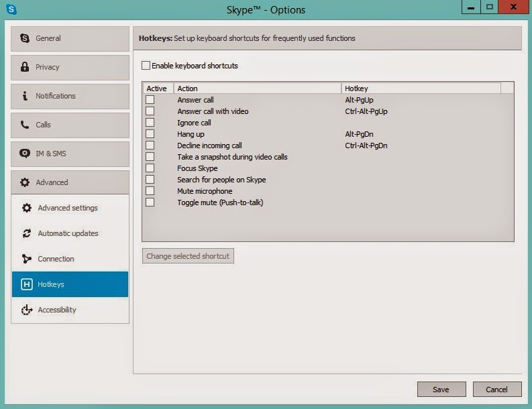Click the Automatic updates refresh icon

click(26, 233)
